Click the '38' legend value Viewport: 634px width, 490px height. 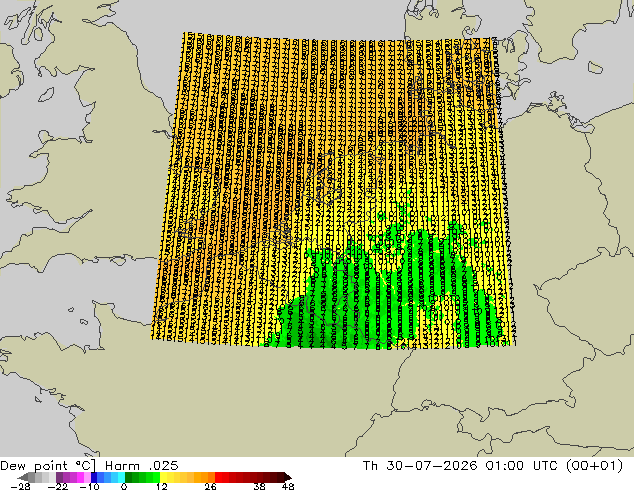tap(259, 486)
